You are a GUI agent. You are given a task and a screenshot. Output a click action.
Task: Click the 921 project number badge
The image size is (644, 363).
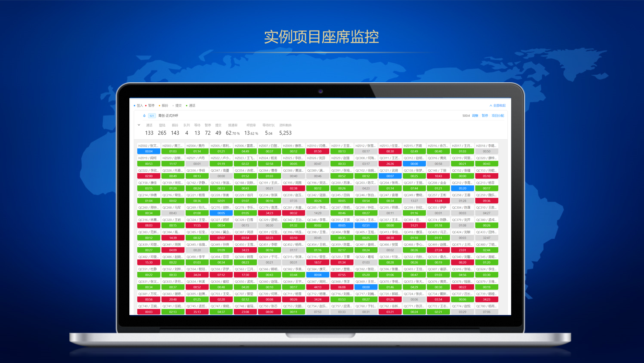tap(152, 116)
